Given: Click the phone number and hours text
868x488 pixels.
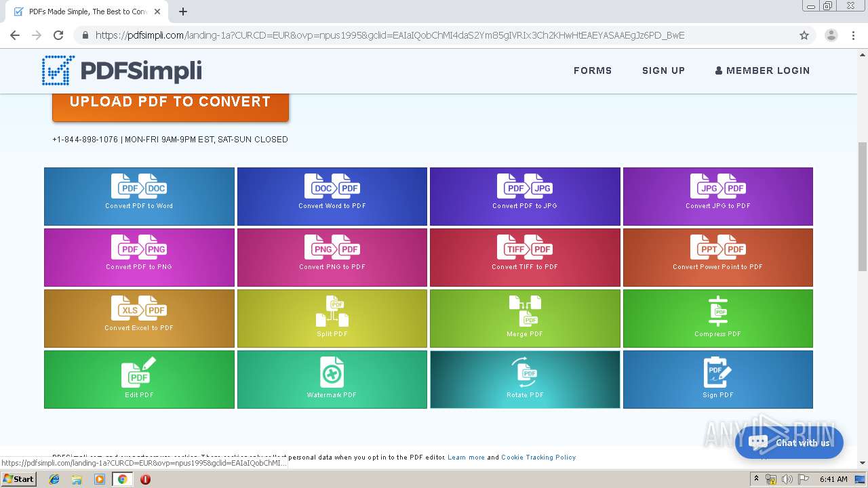Looking at the screenshot, I should (x=170, y=140).
